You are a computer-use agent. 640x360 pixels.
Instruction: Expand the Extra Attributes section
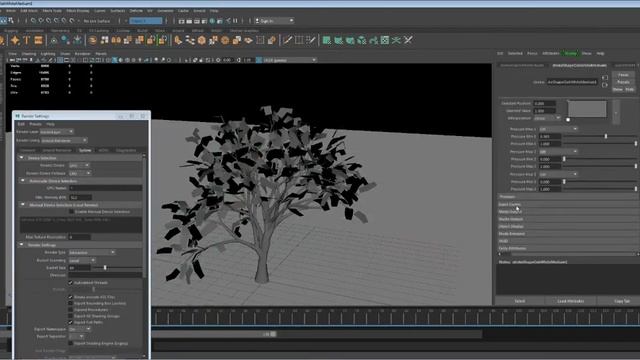pyautogui.click(x=567, y=248)
